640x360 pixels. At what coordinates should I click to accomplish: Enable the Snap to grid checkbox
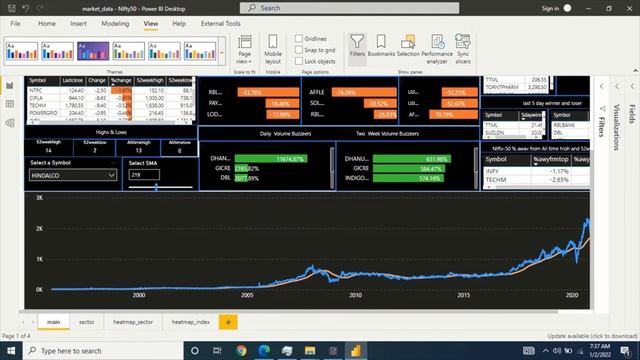click(299, 50)
